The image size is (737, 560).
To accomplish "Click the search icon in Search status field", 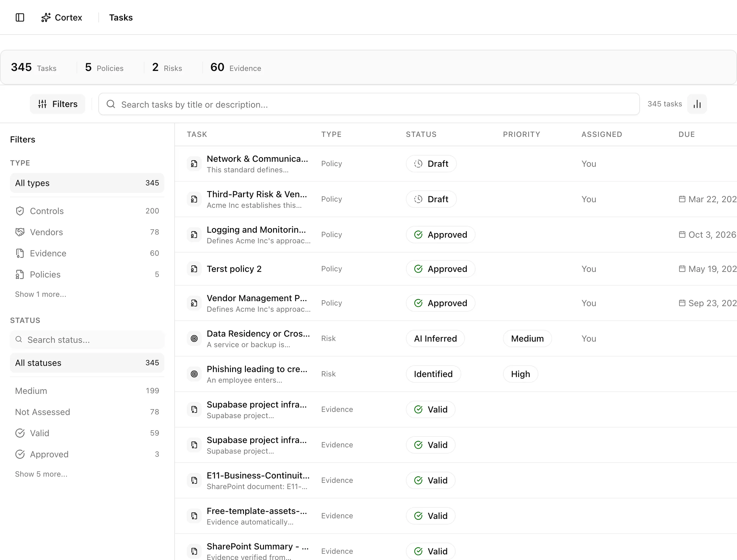I will tap(19, 339).
